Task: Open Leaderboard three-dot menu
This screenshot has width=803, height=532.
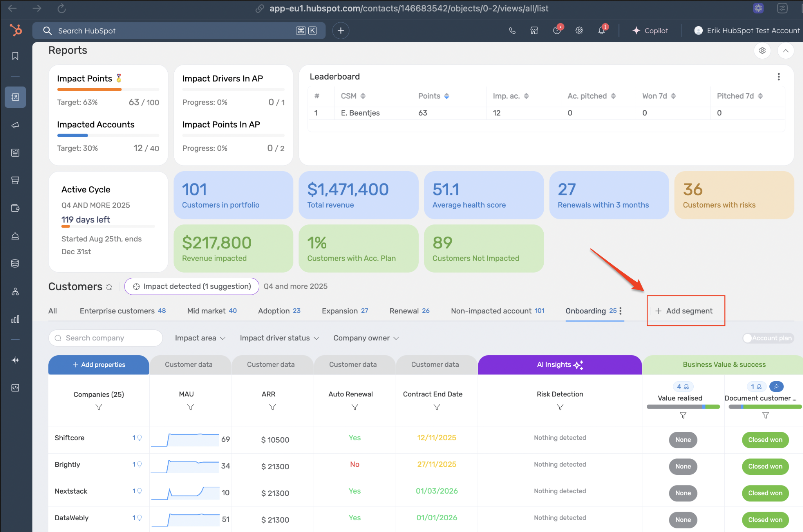Action: click(779, 77)
